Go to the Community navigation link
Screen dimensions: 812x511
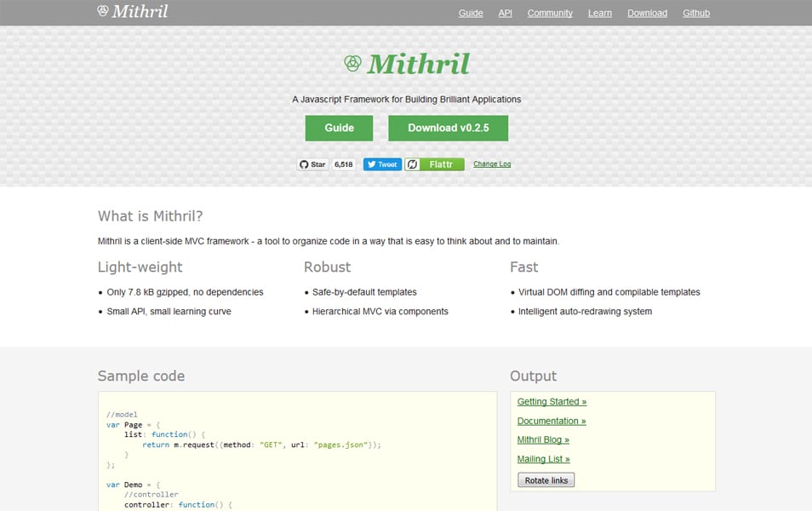click(x=550, y=13)
